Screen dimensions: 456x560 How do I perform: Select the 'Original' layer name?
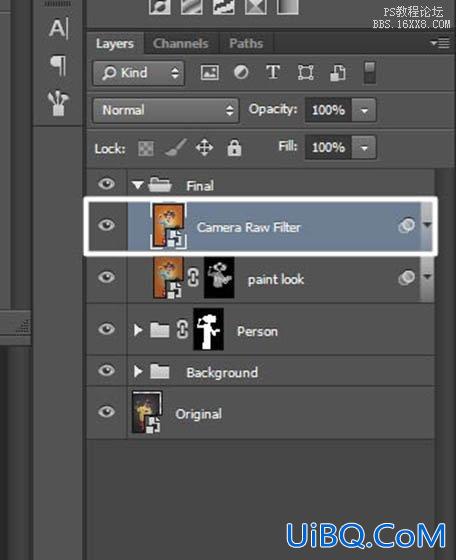(199, 414)
